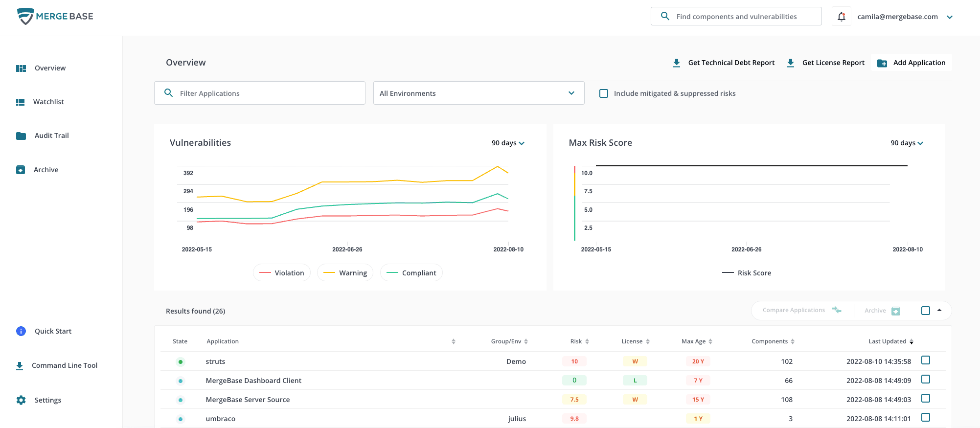
Task: Open Watchlist in sidebar
Action: coord(48,102)
